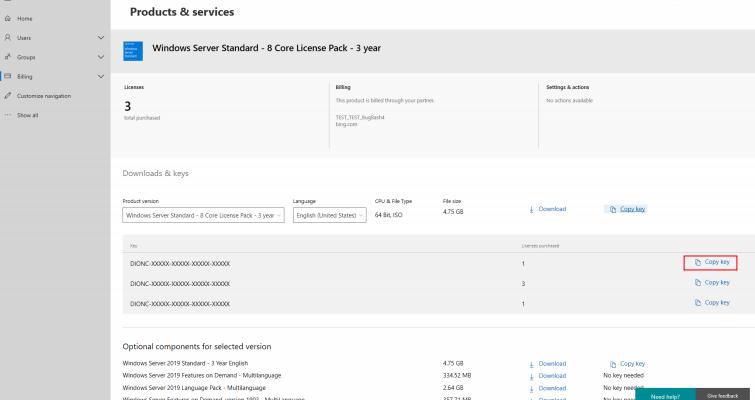Viewport: 755px width, 400px height.
Task: Select Customize navigation
Action: (x=44, y=96)
